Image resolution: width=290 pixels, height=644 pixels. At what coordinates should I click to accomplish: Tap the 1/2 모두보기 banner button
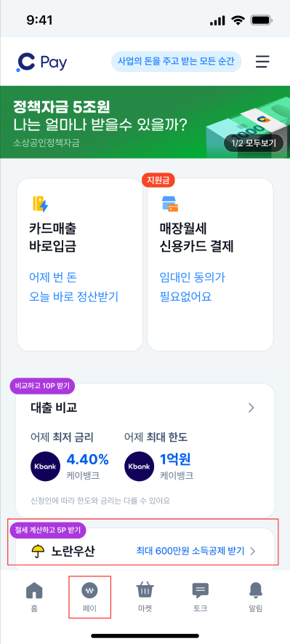254,143
